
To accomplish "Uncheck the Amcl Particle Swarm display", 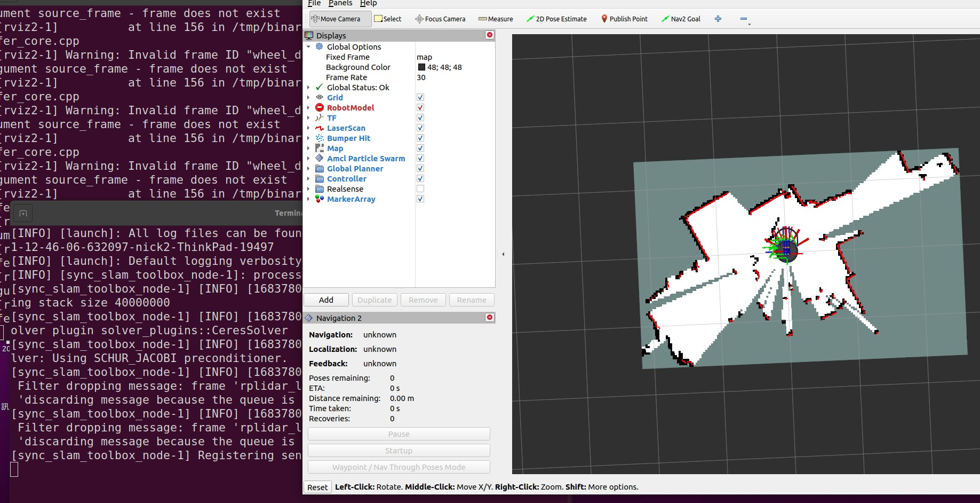I will [x=420, y=158].
